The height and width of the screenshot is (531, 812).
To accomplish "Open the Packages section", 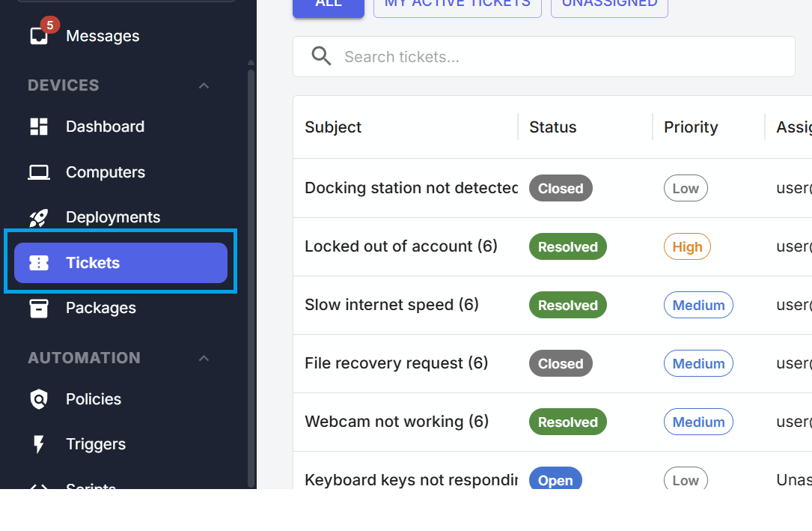I will (101, 308).
